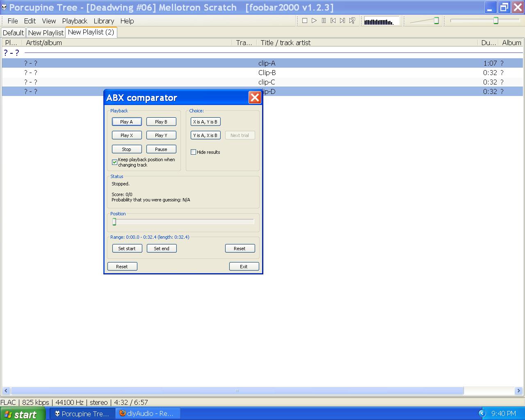Switch to the Default playlist tab

click(14, 33)
